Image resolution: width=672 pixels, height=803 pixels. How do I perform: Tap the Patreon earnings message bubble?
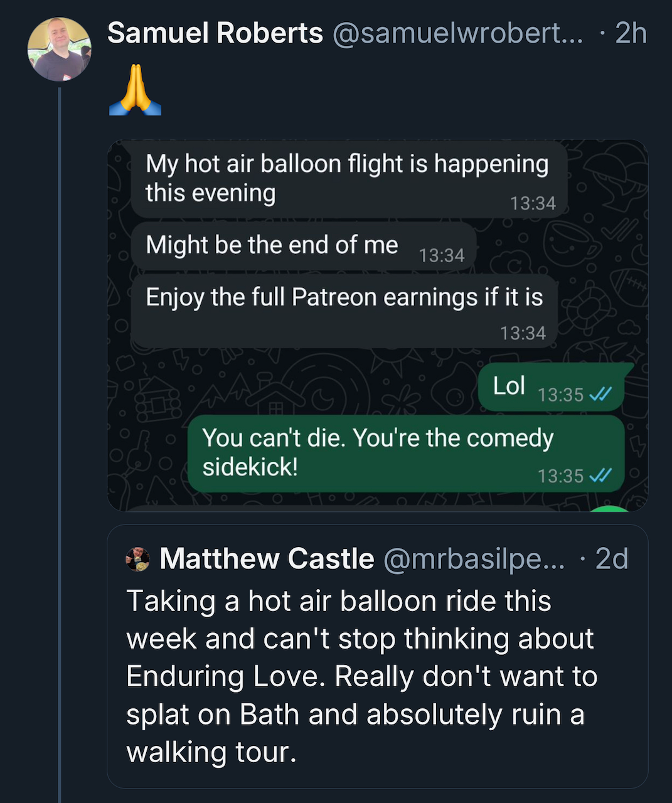click(344, 311)
